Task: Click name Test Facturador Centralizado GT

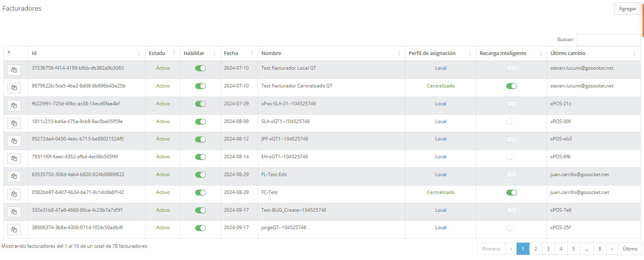Action: tap(297, 86)
